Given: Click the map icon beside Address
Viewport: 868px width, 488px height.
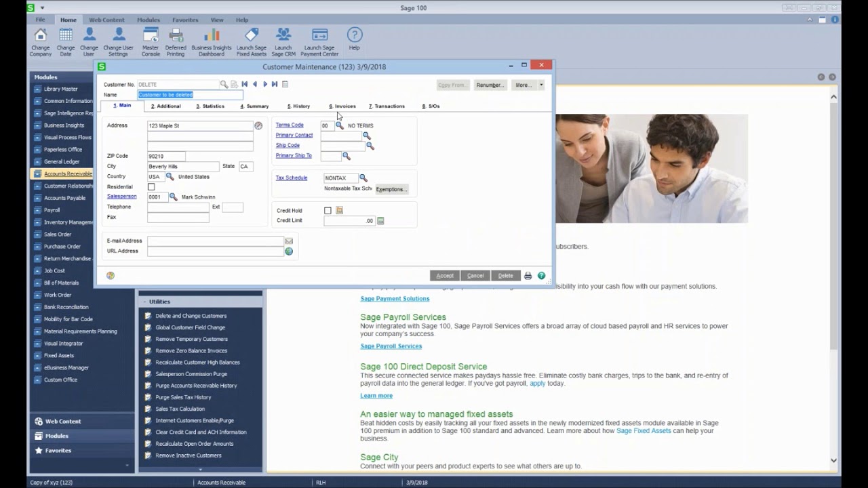Looking at the screenshot, I should pos(258,125).
